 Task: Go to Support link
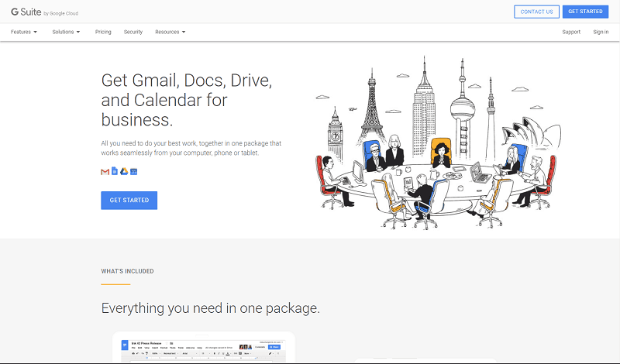coord(571,32)
